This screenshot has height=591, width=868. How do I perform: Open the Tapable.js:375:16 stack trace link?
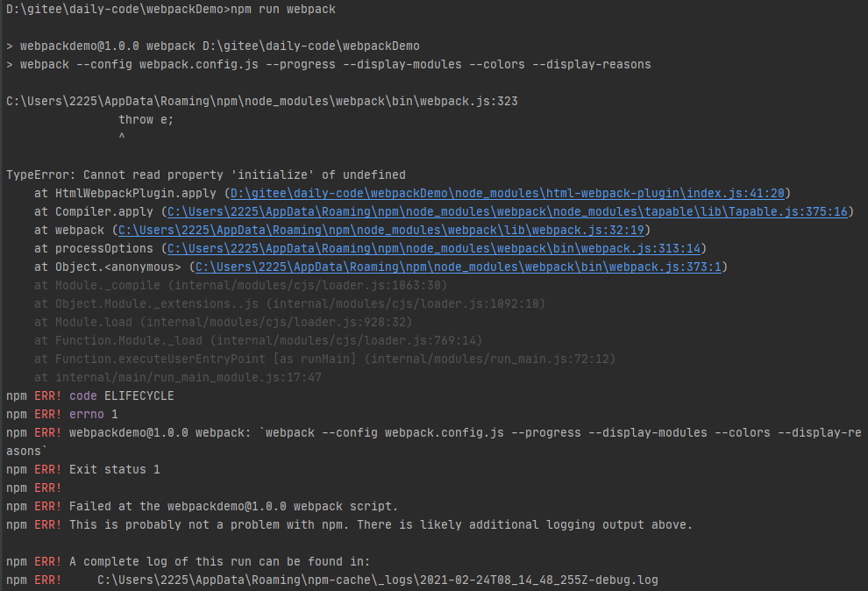tap(509, 211)
